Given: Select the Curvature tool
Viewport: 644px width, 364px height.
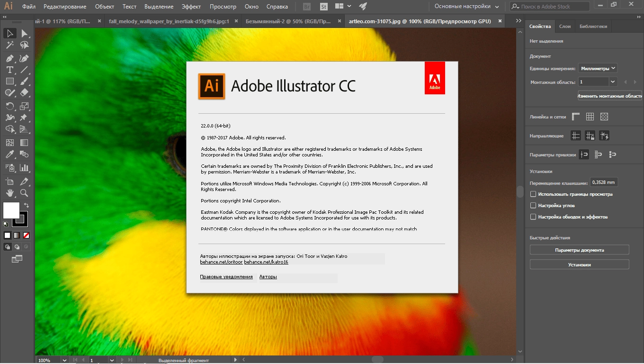Looking at the screenshot, I should pyautogui.click(x=24, y=58).
